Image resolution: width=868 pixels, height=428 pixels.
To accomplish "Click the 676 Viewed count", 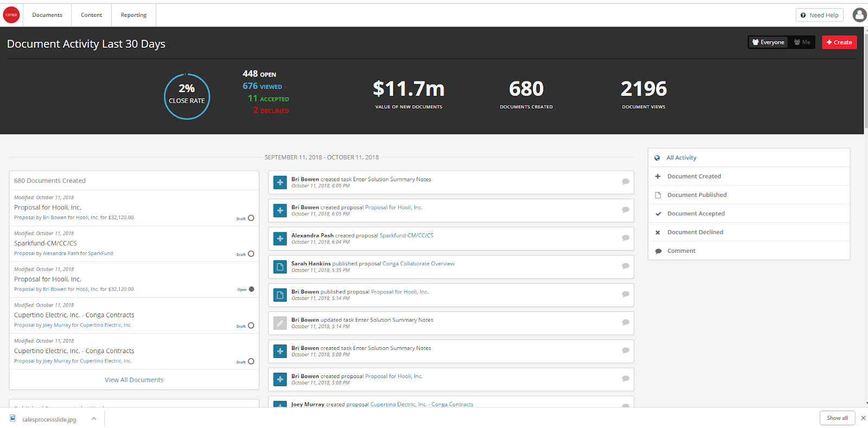I will click(x=263, y=86).
